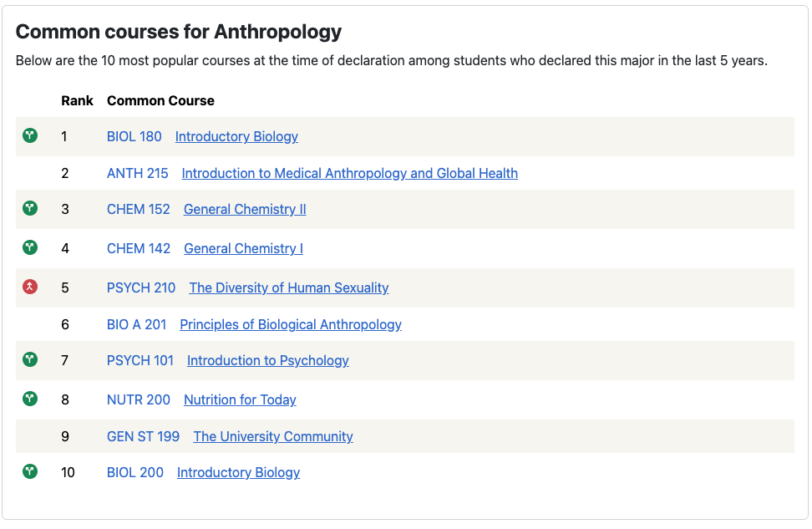
Task: Click the General Chemistry I link
Action: coord(243,248)
